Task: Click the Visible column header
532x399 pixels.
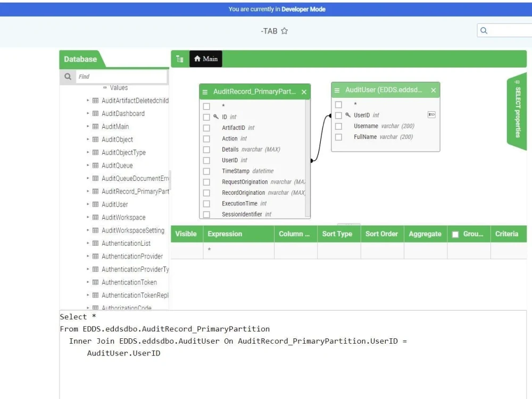Action: click(x=187, y=234)
